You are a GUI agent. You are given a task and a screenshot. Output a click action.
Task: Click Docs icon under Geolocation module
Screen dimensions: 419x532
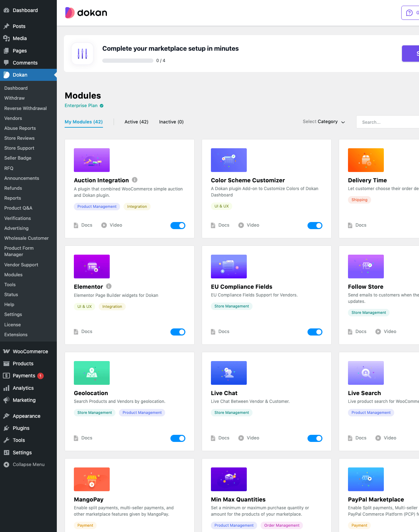(76, 438)
